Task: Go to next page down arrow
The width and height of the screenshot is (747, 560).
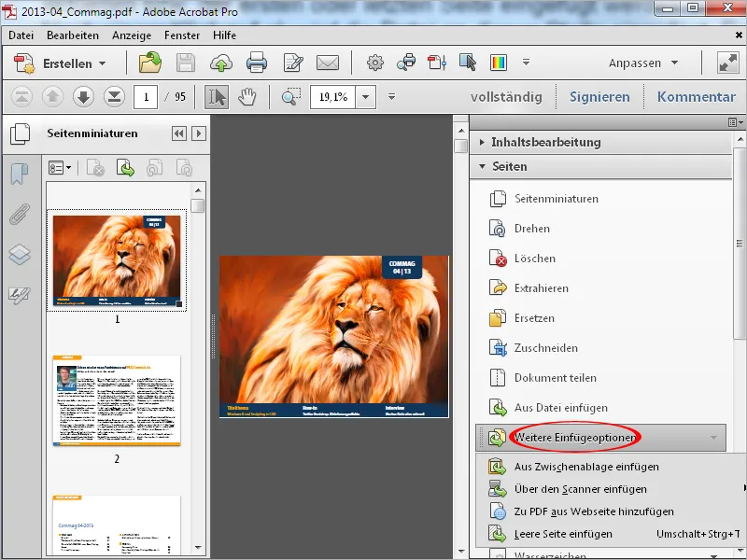Action: [83, 97]
